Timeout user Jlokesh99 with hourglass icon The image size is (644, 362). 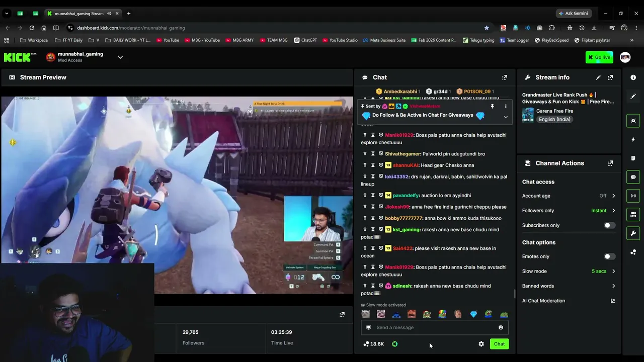pyautogui.click(x=373, y=207)
